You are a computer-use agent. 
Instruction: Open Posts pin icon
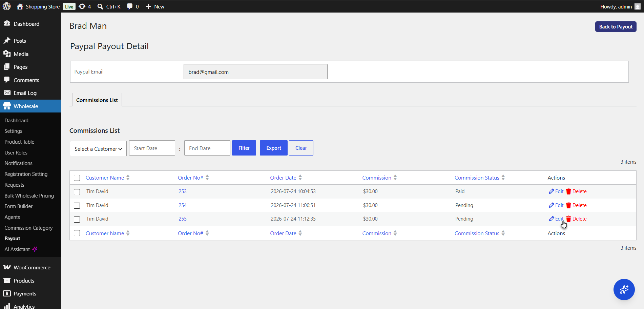(x=7, y=41)
